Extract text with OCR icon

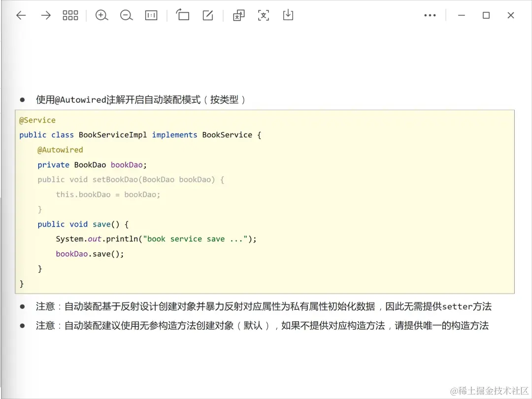pyautogui.click(x=263, y=15)
